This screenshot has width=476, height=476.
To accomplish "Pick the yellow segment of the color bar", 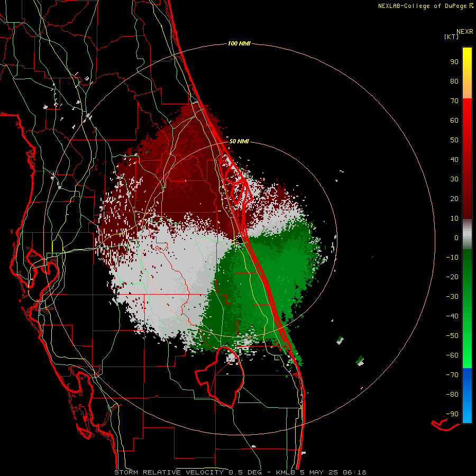I will (467, 73).
